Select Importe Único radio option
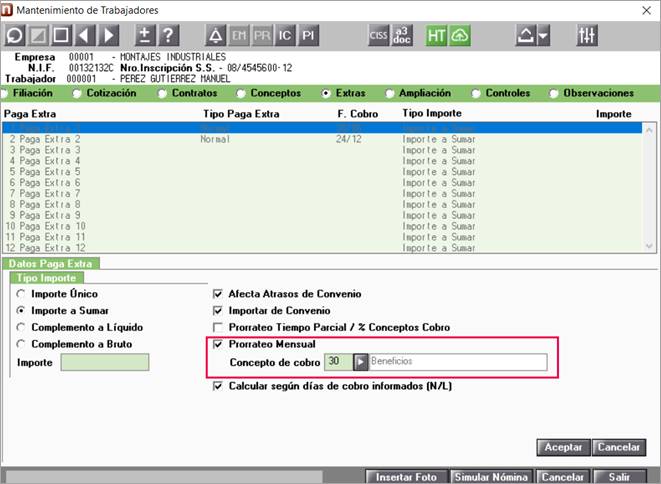Viewport: 661px width, 484px height. 57,294
